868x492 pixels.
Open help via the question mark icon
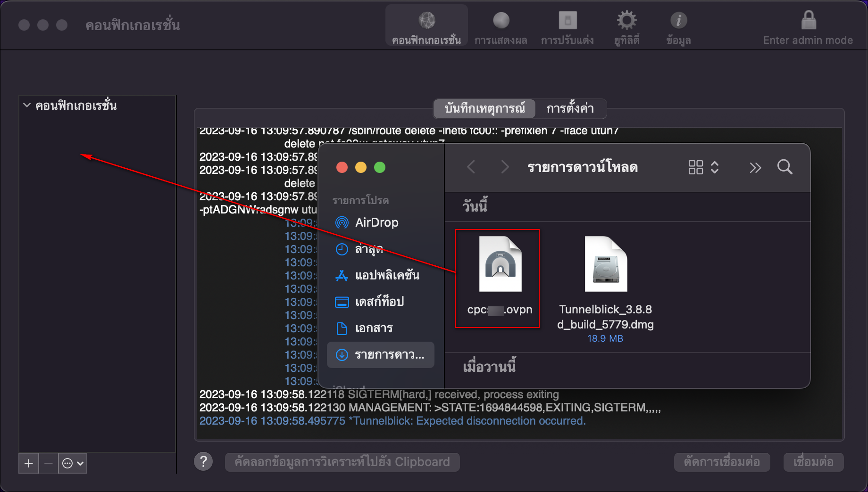204,461
